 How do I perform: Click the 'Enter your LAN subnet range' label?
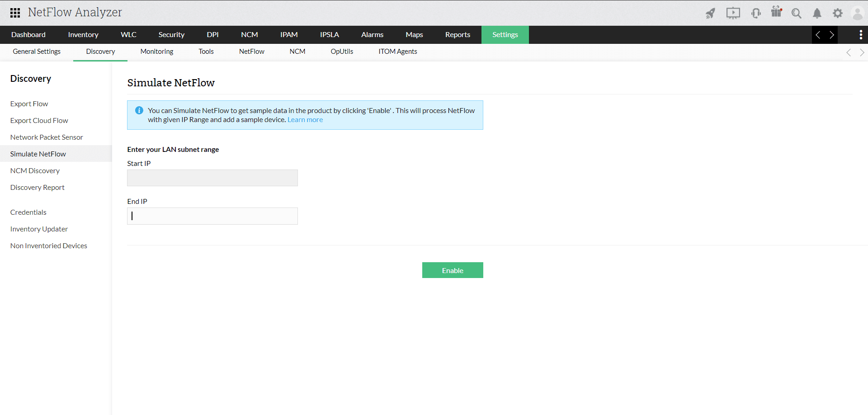point(173,150)
